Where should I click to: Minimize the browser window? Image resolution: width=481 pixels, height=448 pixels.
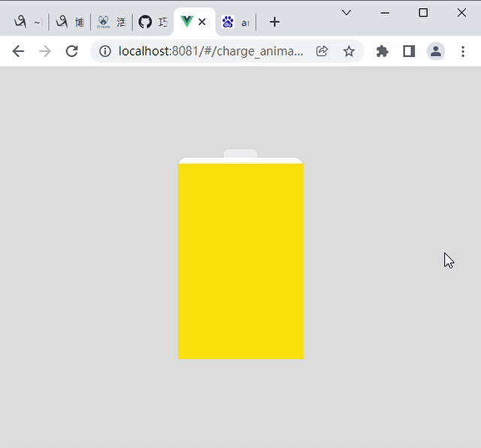click(385, 13)
